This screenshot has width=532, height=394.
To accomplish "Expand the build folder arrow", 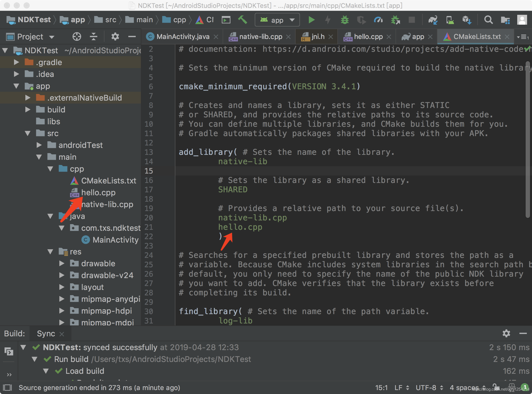I will [x=28, y=109].
